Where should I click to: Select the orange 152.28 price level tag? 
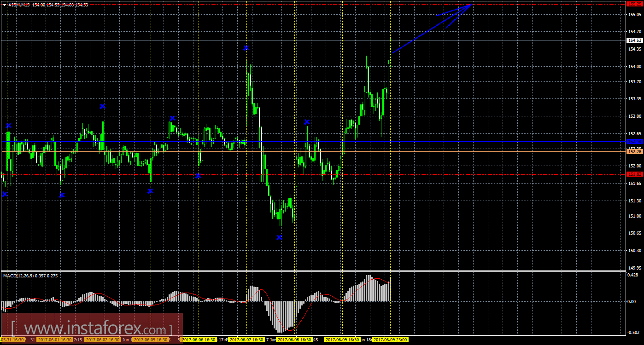[x=634, y=151]
